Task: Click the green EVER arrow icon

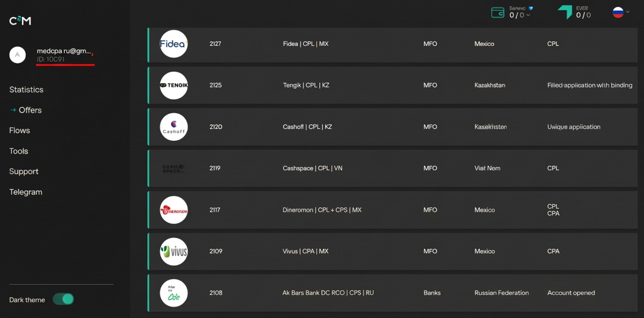Action: [565, 12]
